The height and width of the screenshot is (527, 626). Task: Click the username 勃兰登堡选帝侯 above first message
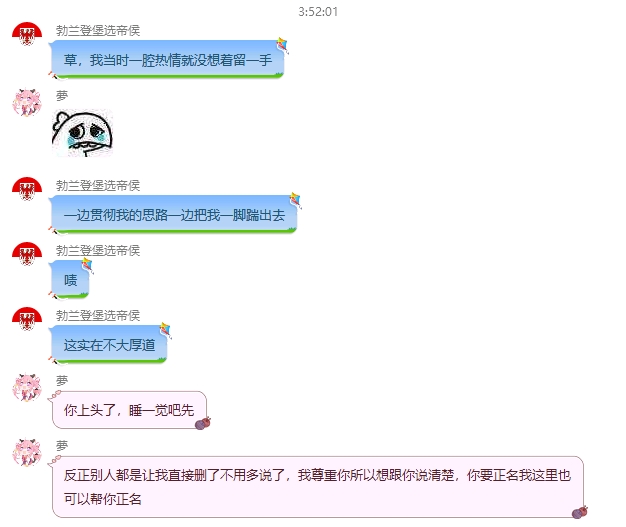click(x=98, y=30)
